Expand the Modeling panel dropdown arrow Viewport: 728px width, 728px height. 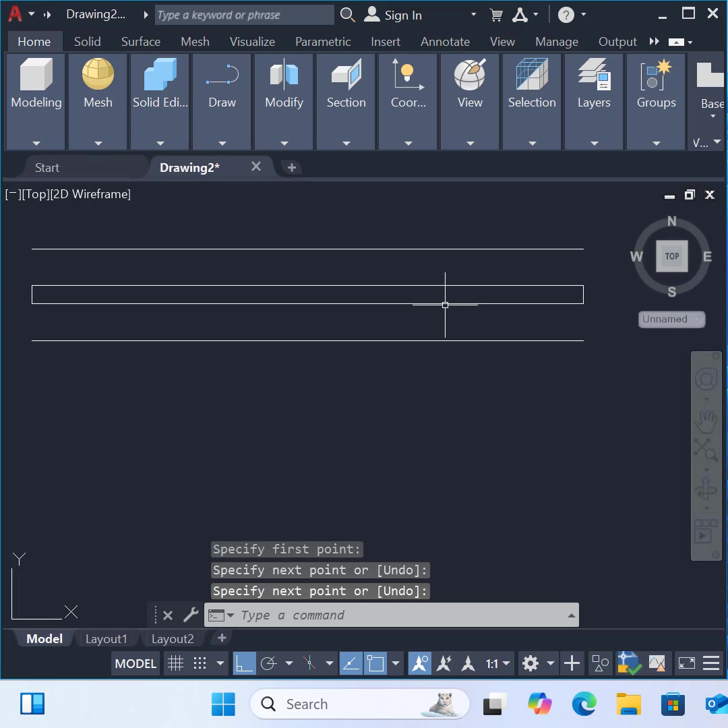coord(36,144)
